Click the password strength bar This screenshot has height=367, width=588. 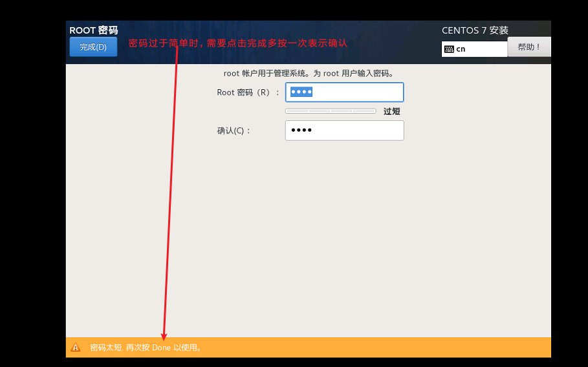click(331, 111)
